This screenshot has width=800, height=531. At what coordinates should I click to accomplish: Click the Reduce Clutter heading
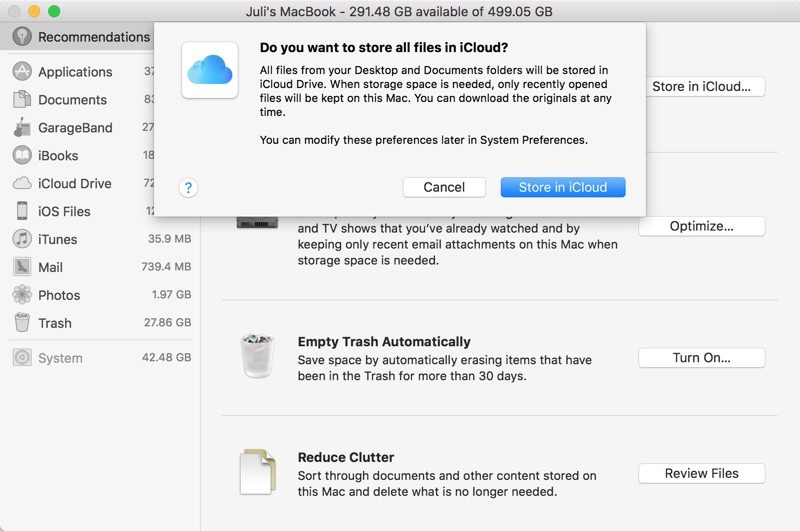346,458
